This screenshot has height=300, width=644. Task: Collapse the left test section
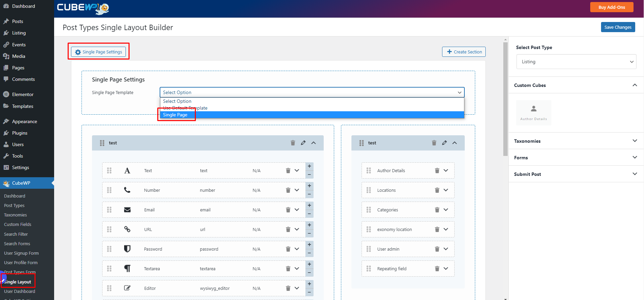click(x=314, y=143)
